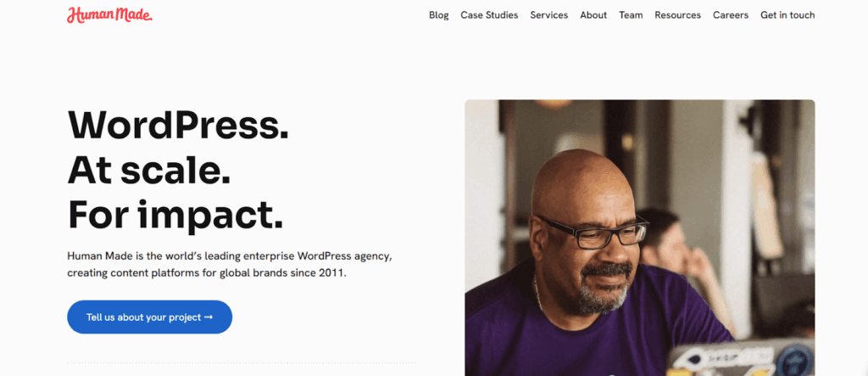Navigate to the Careers page
The width and height of the screenshot is (868, 376).
pyautogui.click(x=731, y=15)
